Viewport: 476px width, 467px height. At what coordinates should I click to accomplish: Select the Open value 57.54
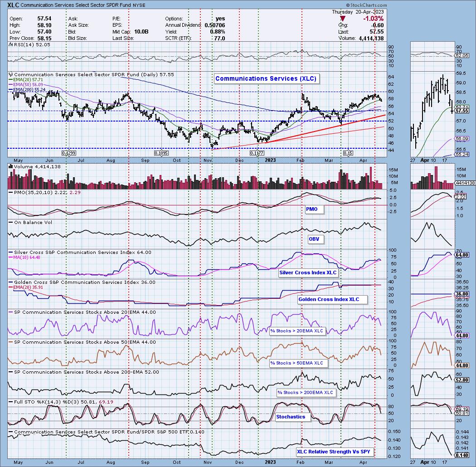[x=44, y=19]
